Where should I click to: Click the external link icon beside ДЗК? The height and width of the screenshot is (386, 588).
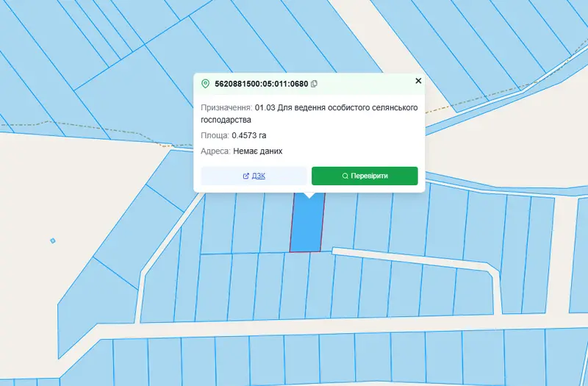coord(246,176)
